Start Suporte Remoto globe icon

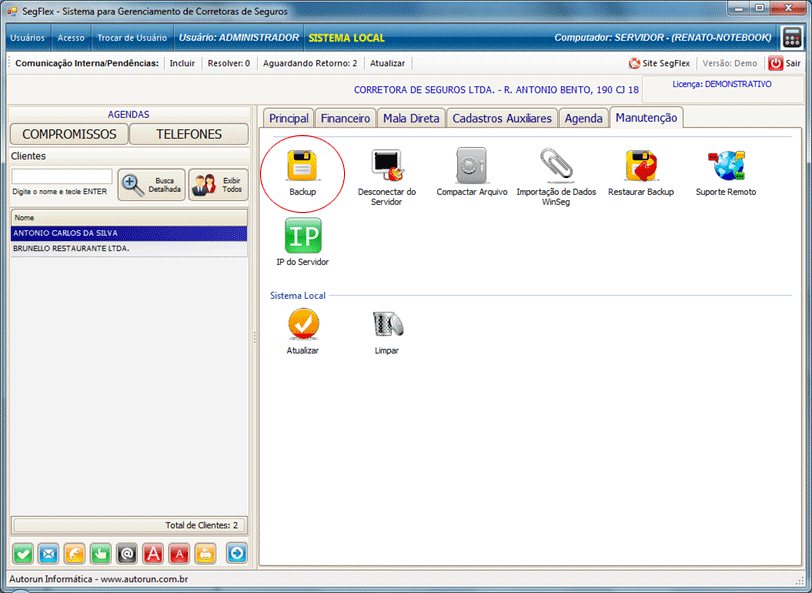pyautogui.click(x=726, y=166)
